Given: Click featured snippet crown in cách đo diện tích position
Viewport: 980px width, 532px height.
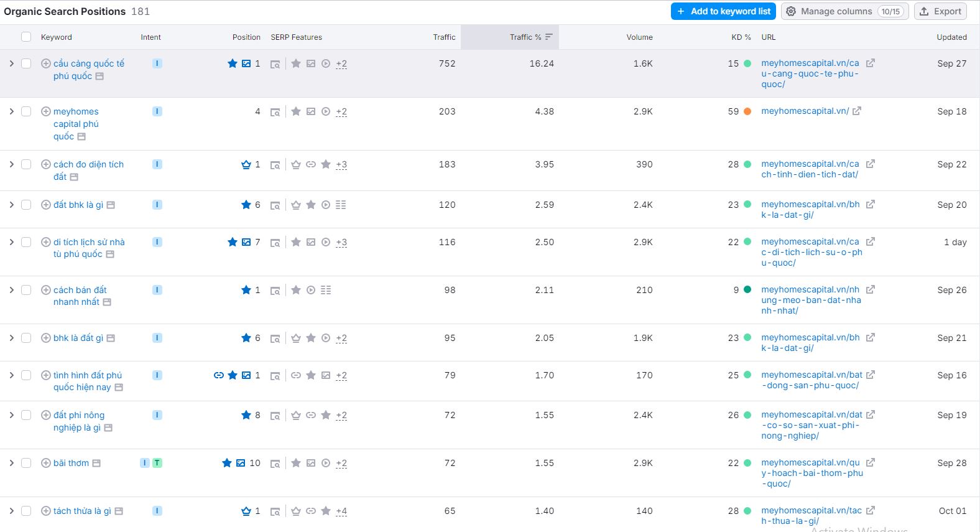Looking at the screenshot, I should (246, 164).
